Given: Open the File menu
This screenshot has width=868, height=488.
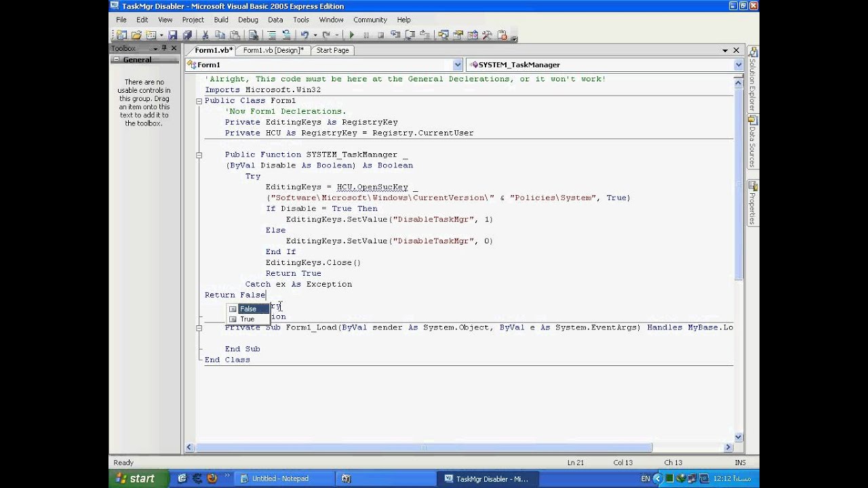Looking at the screenshot, I should pyautogui.click(x=121, y=20).
